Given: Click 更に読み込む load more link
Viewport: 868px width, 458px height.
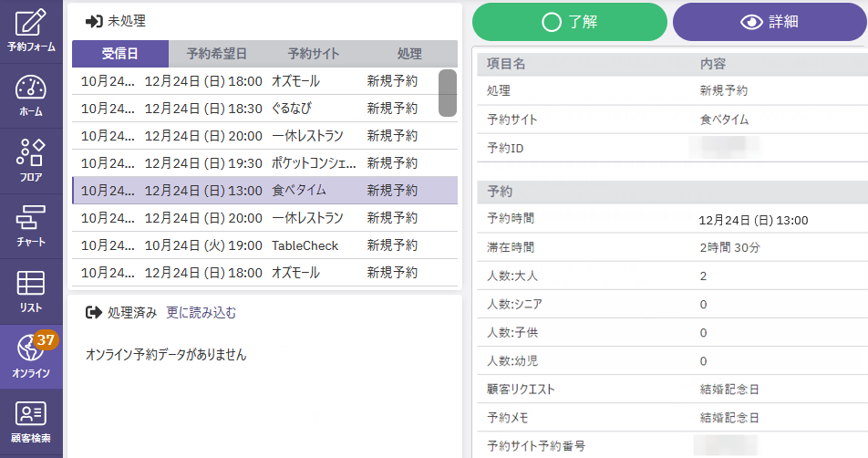Looking at the screenshot, I should point(201,313).
